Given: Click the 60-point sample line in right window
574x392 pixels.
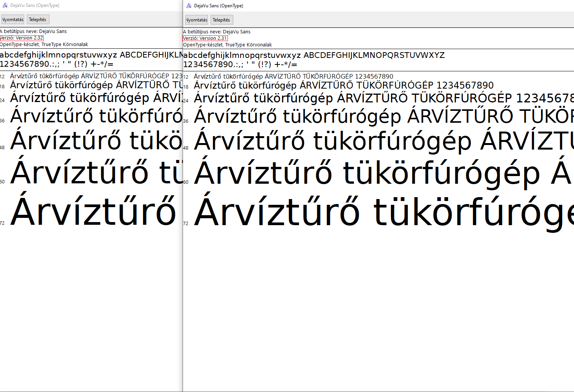Looking at the screenshot, I should 383,173.
